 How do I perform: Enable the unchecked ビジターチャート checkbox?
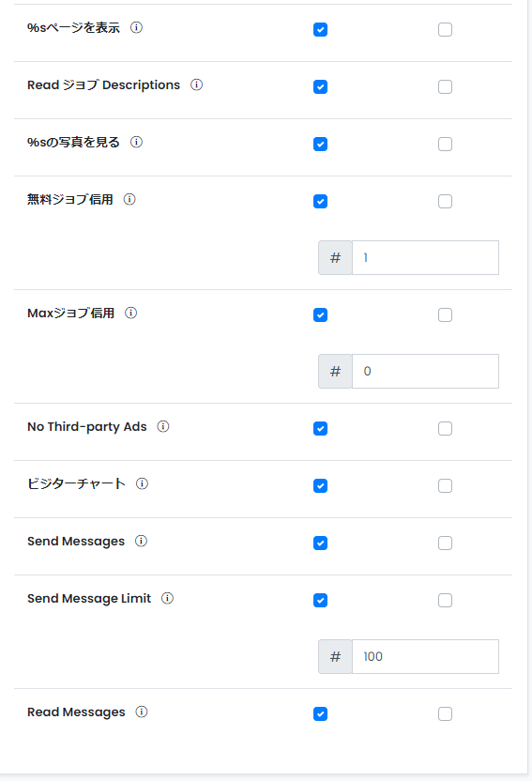tap(446, 486)
